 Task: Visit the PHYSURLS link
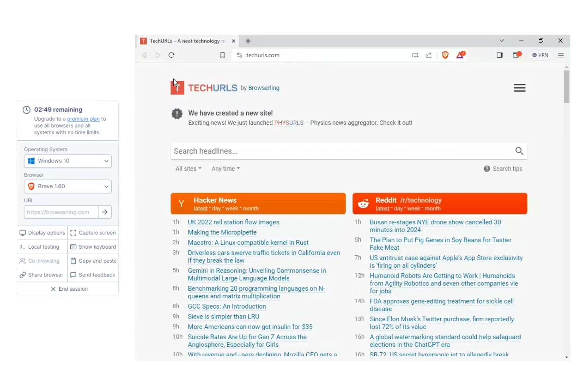(x=289, y=123)
